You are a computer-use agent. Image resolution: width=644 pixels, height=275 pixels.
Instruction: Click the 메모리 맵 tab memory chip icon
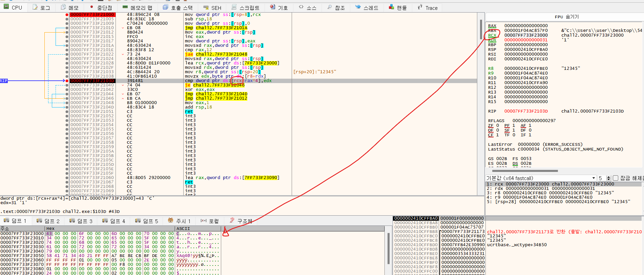pyautogui.click(x=125, y=7)
